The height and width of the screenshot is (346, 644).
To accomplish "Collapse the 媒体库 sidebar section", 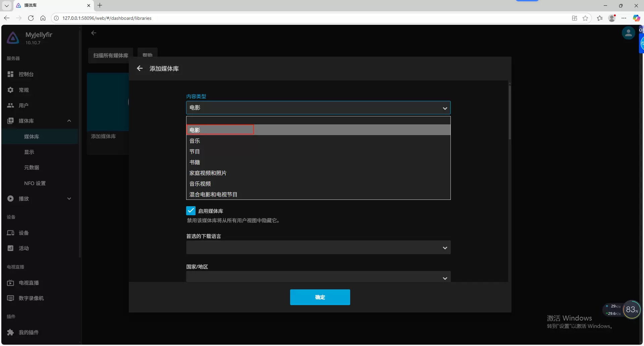I will point(69,121).
